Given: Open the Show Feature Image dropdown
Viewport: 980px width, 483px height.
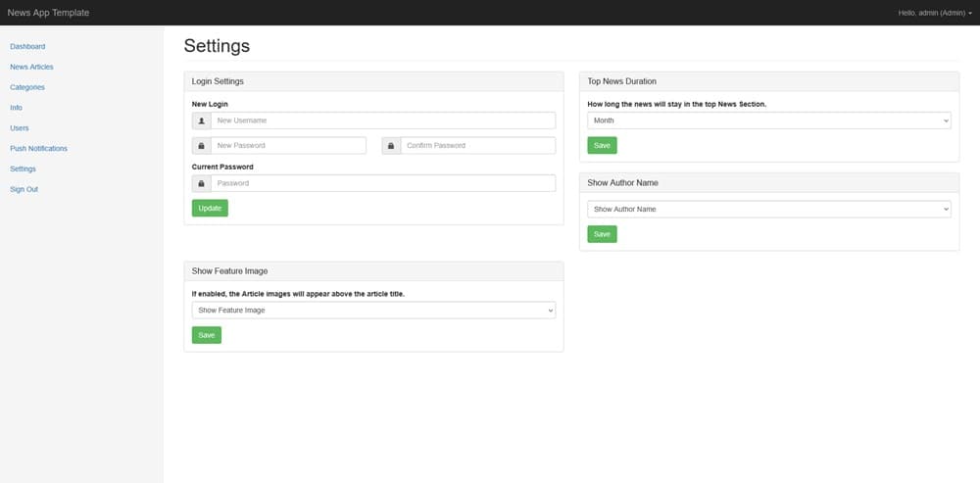Looking at the screenshot, I should click(373, 311).
